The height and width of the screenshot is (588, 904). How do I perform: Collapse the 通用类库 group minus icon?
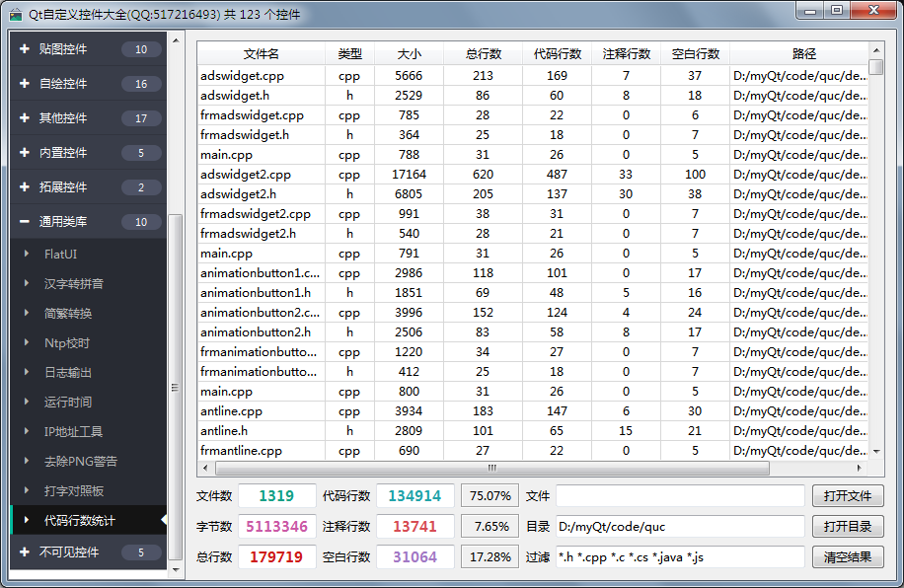[x=24, y=222]
